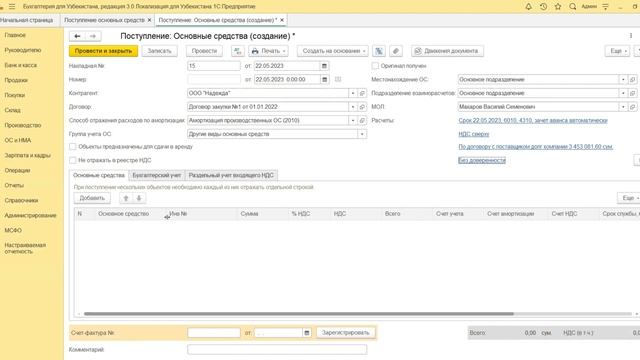Click the Зарегистрировать button
640x360 pixels.
pyautogui.click(x=345, y=333)
